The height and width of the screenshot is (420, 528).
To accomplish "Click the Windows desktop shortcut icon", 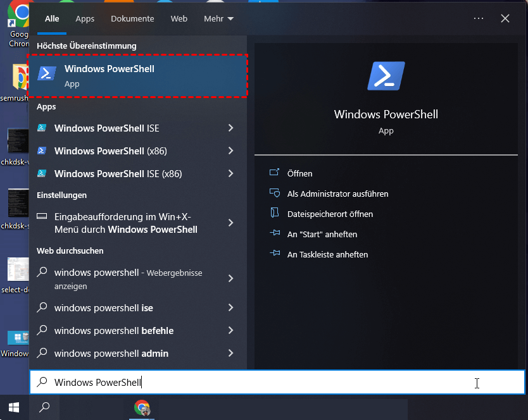I will (18, 338).
